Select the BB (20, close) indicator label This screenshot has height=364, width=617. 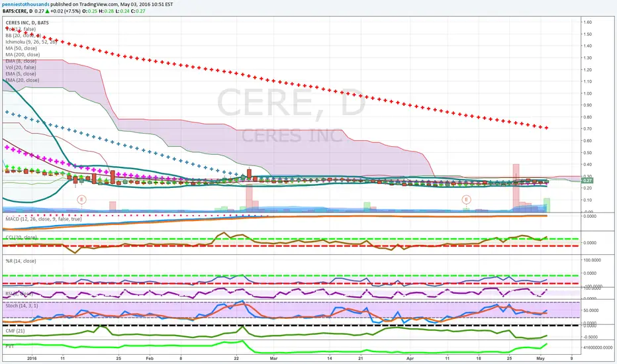click(23, 36)
